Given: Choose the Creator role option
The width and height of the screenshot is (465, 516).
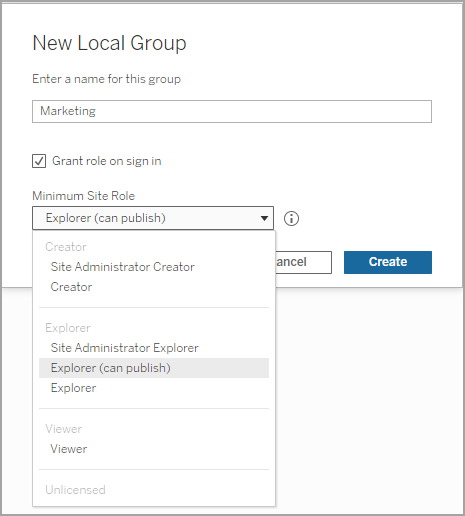Looking at the screenshot, I should point(71,287).
